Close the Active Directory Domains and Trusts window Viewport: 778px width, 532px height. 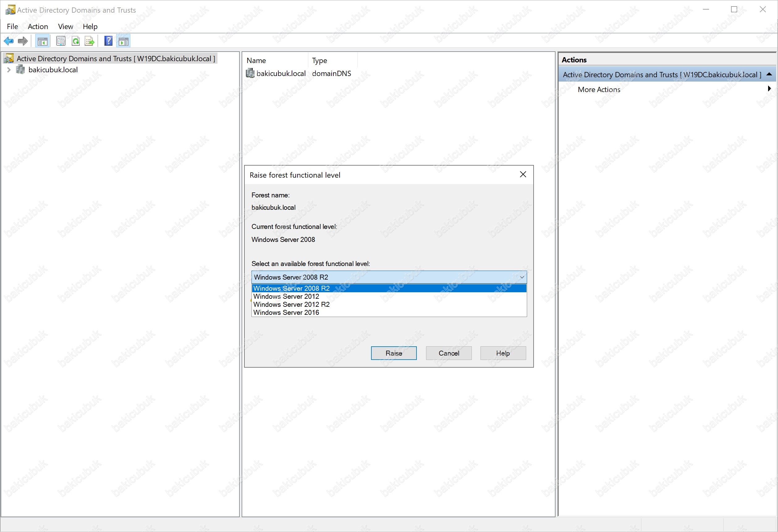[x=763, y=10]
